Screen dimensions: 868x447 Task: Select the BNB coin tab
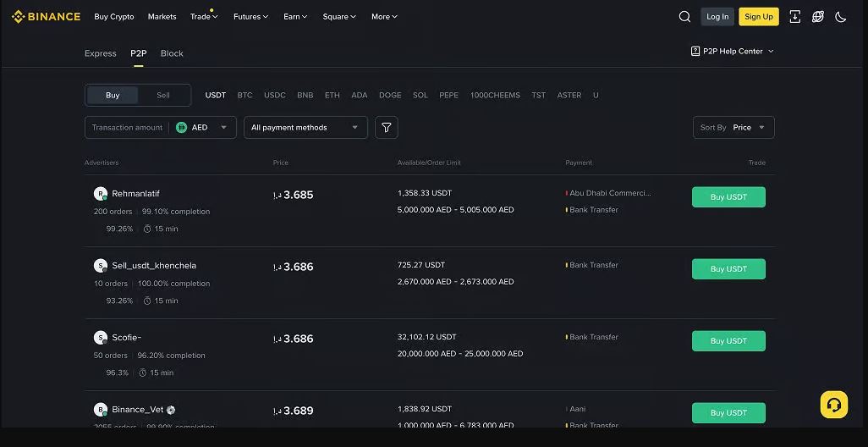[305, 96]
